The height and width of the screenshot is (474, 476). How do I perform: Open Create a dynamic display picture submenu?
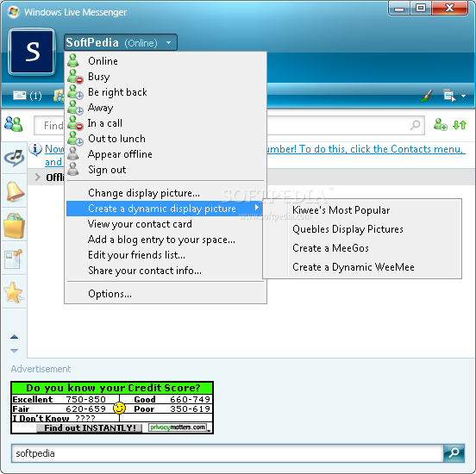[x=165, y=209]
